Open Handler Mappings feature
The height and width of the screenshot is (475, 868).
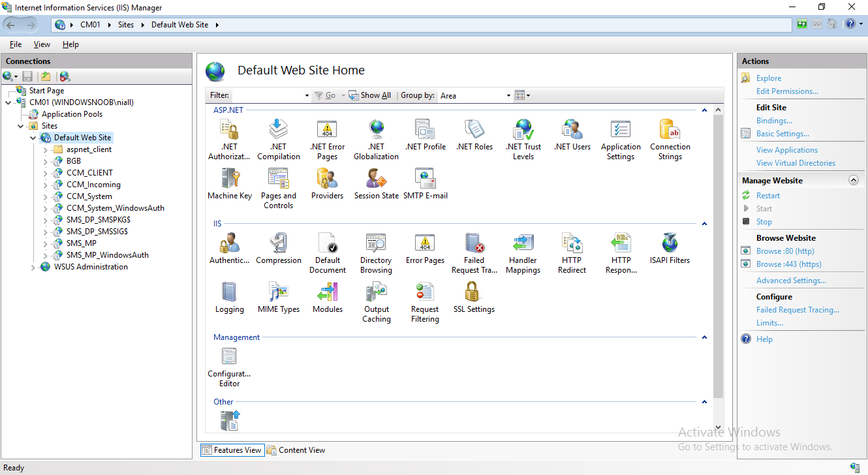pyautogui.click(x=523, y=253)
